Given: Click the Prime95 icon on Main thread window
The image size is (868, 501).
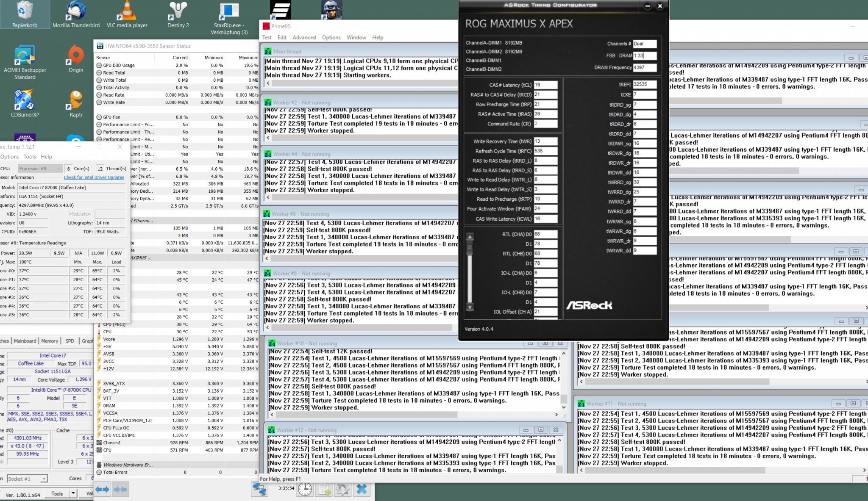Looking at the screenshot, I should coord(268,51).
